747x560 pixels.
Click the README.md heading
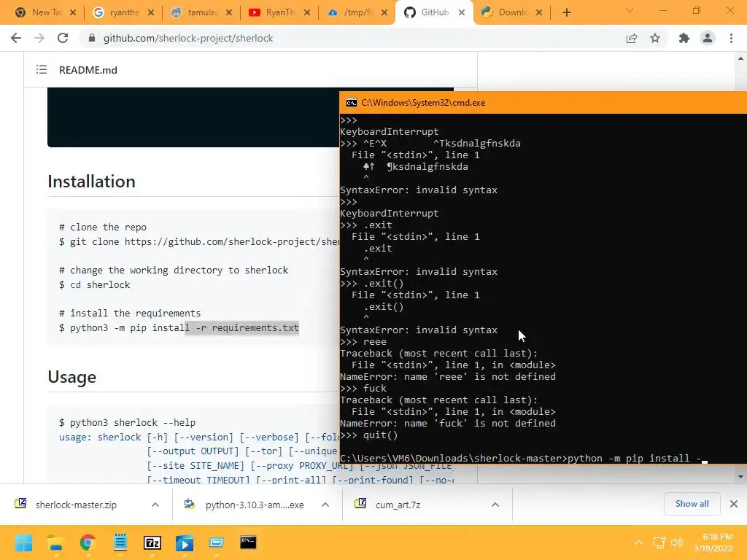(88, 70)
